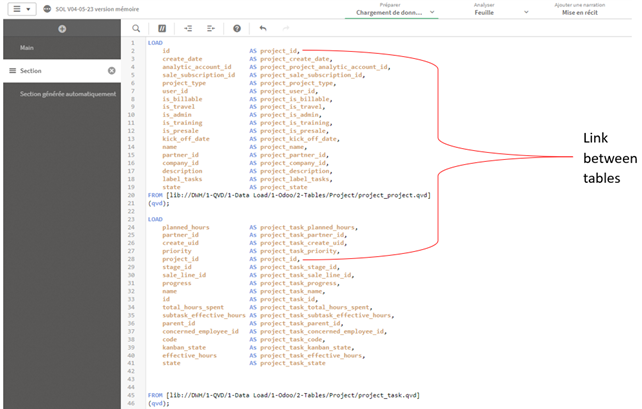The image size is (642, 409).
Task: Outdent the selected script lines
Action: 211,28
